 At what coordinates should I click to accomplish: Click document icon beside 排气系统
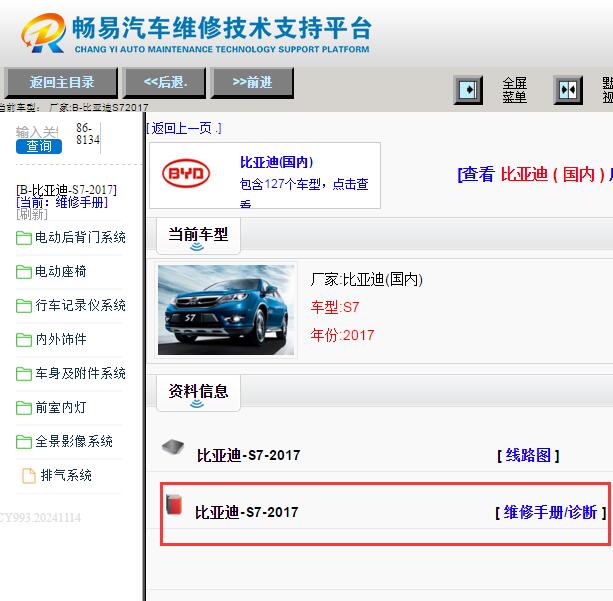[29, 476]
